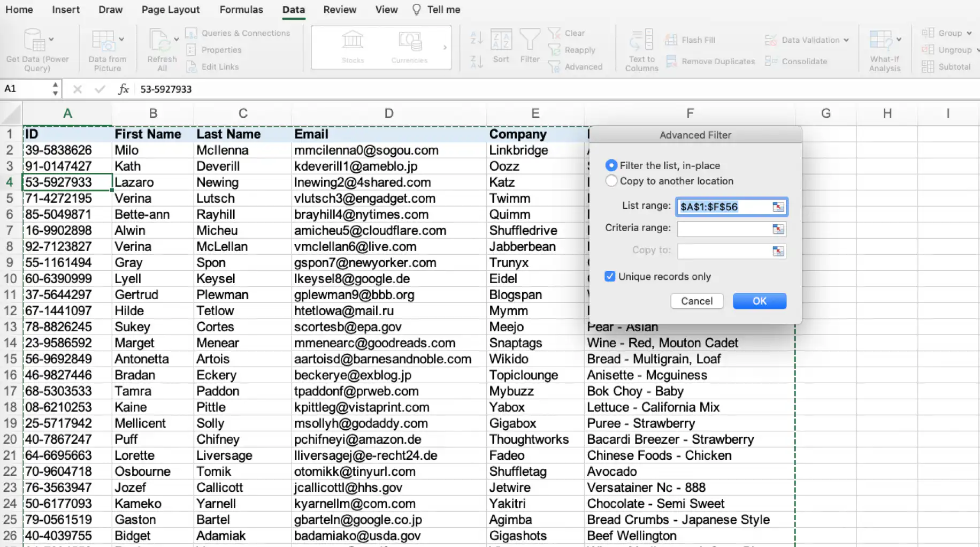Switch to the Home tab
Viewport: 980px width, 547px height.
click(x=19, y=10)
